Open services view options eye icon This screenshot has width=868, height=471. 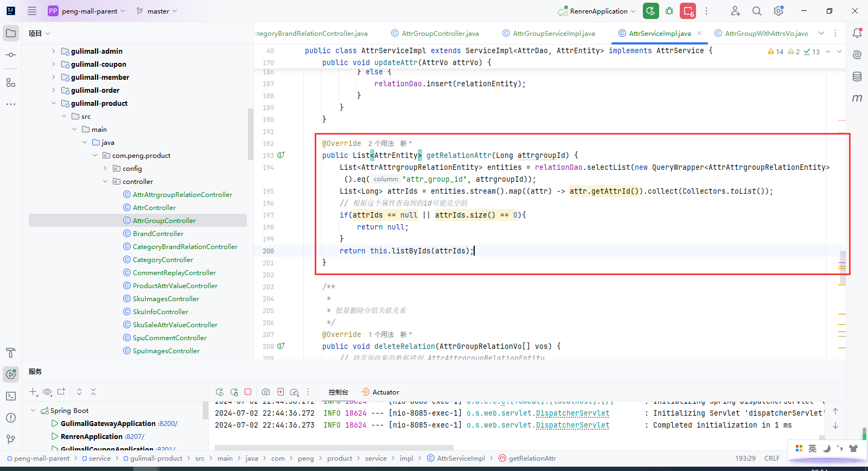point(47,392)
